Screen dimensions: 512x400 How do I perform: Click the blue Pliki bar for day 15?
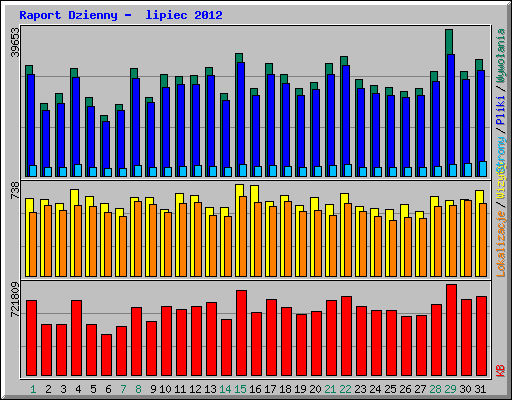241,113
